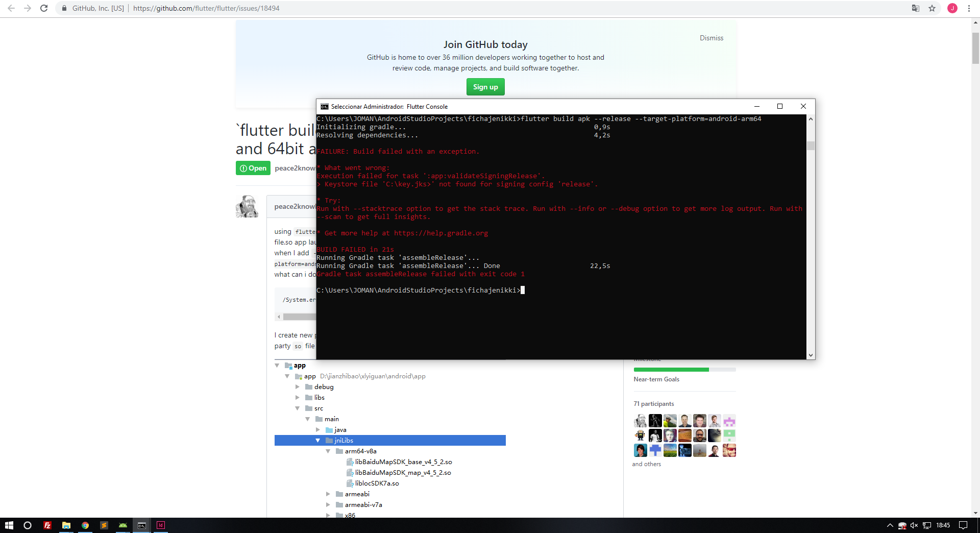The height and width of the screenshot is (533, 980).
Task: Switch to Chrome on the taskbar
Action: click(x=85, y=525)
